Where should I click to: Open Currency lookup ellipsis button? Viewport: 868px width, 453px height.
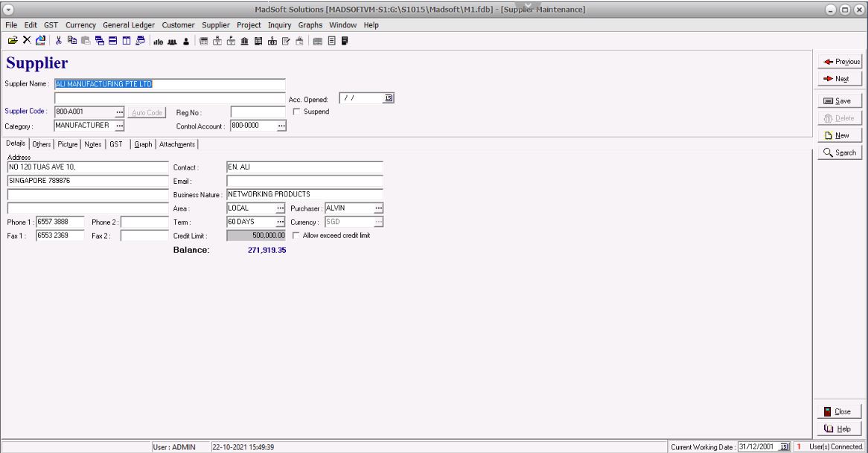click(x=379, y=222)
